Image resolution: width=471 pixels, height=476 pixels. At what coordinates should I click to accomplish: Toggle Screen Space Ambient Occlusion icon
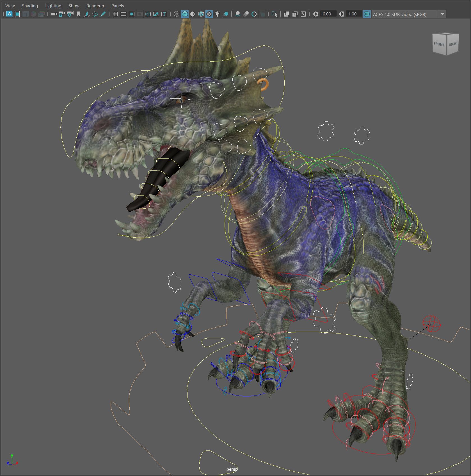[x=238, y=14]
